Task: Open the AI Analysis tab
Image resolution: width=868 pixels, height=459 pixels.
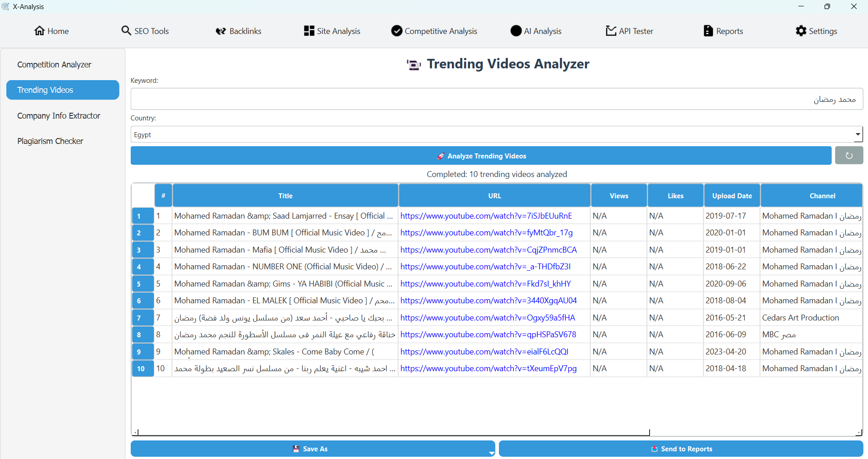Action: point(536,31)
